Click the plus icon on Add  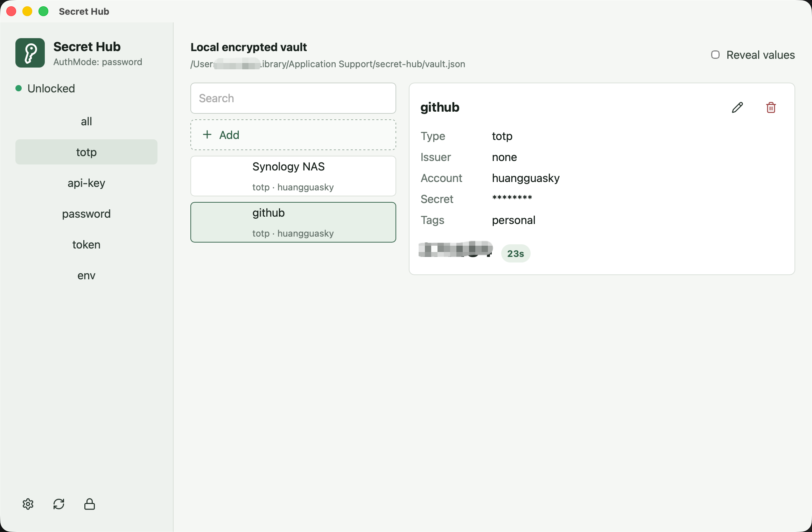tap(207, 135)
